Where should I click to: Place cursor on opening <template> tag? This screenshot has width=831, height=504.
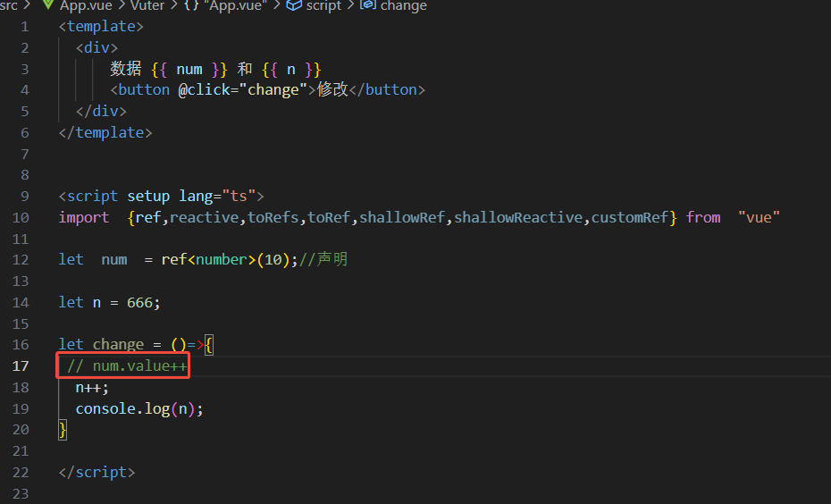click(x=101, y=27)
